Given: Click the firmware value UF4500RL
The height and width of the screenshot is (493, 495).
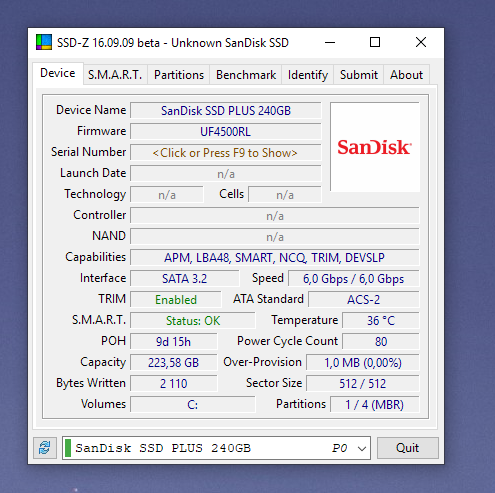Looking at the screenshot, I should pos(226,132).
